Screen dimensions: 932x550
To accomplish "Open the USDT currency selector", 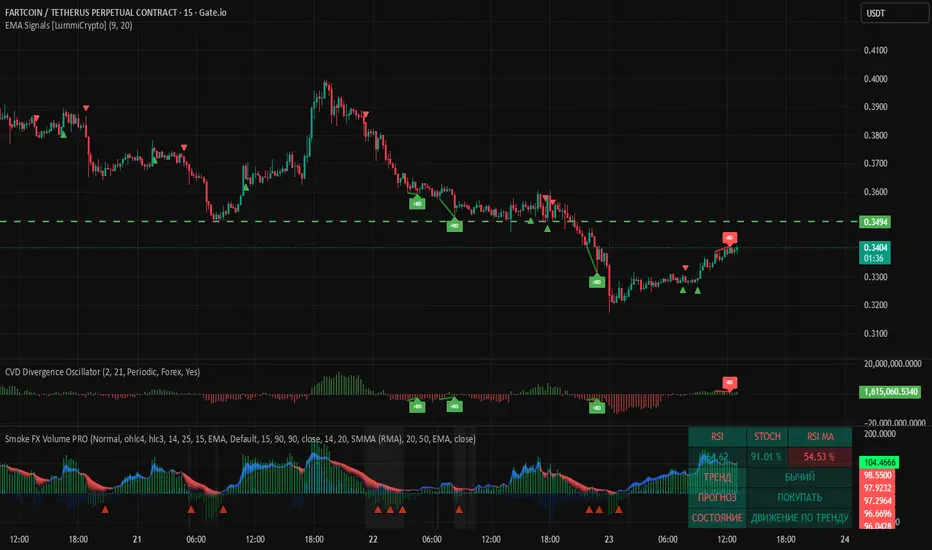I will pos(894,13).
